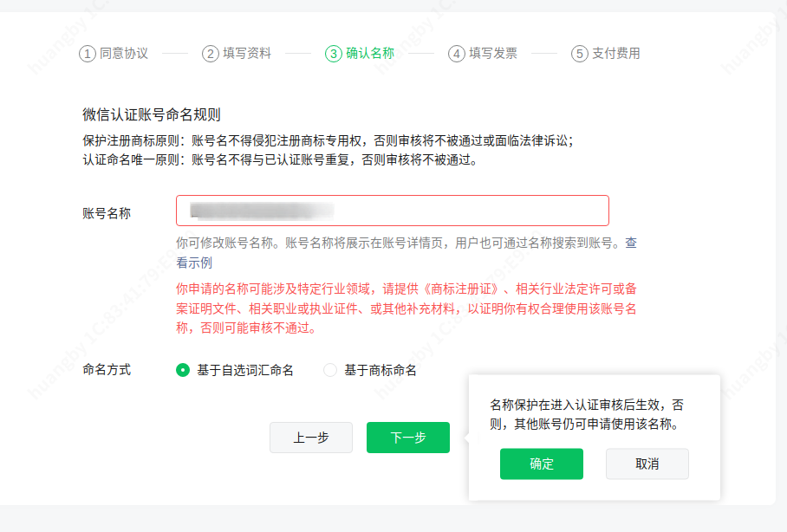
Task: Click step 4 circle icon for 填写发票
Action: coord(456,54)
